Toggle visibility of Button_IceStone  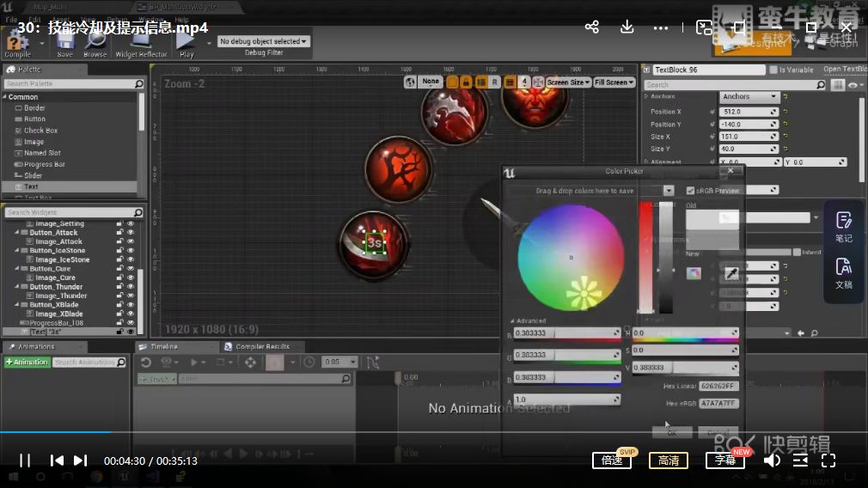pos(131,251)
